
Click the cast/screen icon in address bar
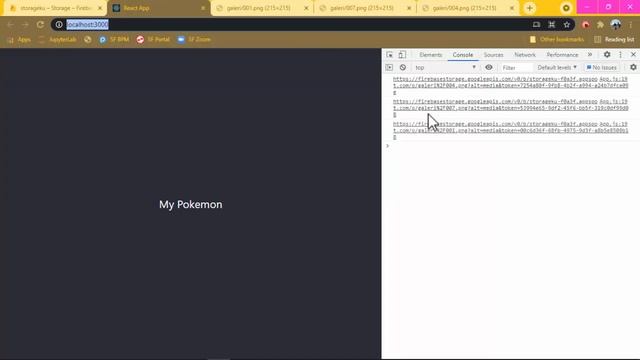[x=536, y=25]
